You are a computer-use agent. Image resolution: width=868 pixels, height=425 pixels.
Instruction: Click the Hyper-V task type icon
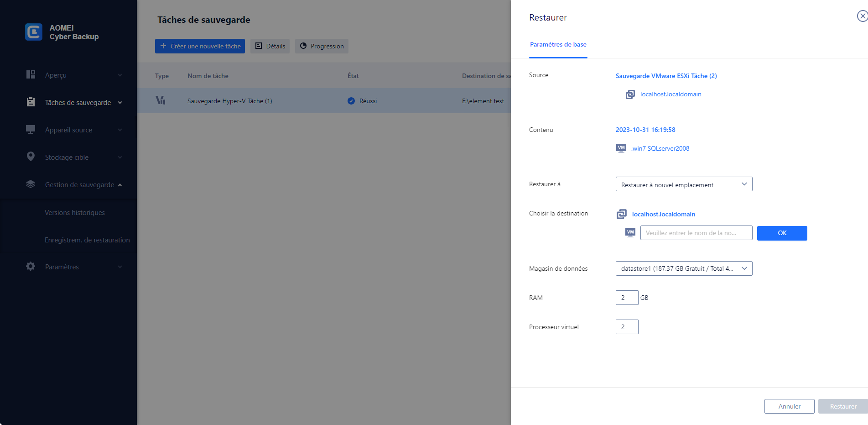coord(161,100)
